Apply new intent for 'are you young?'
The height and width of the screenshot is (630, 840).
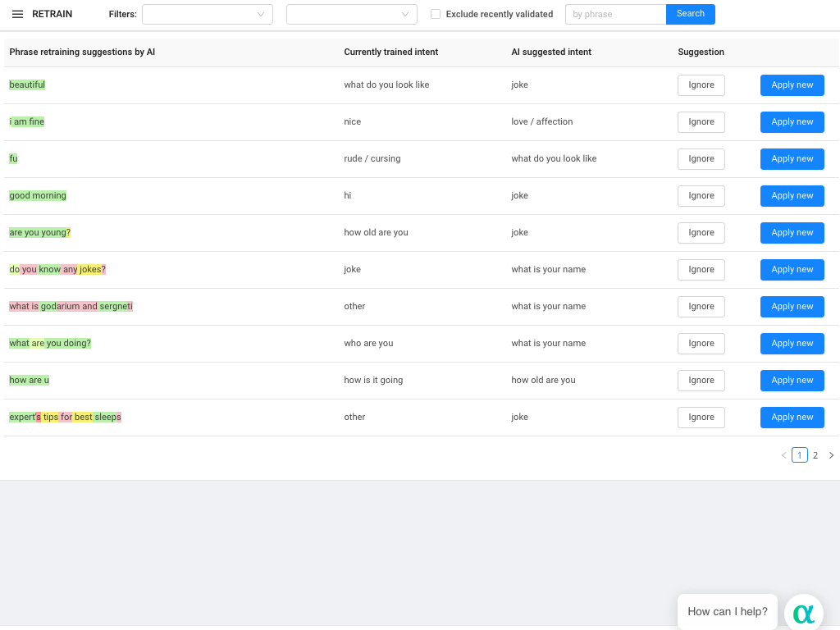click(x=792, y=233)
